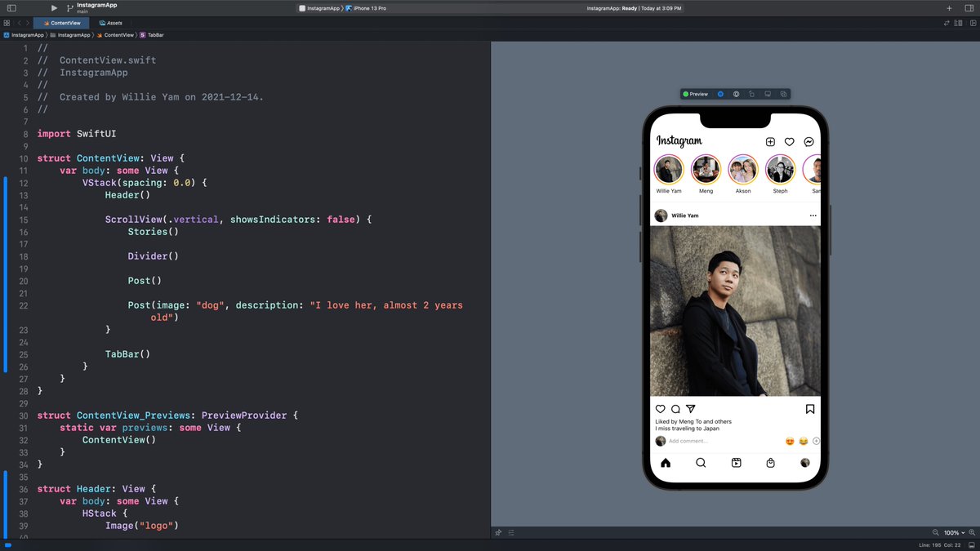Like the post with heart icon

pos(661,409)
